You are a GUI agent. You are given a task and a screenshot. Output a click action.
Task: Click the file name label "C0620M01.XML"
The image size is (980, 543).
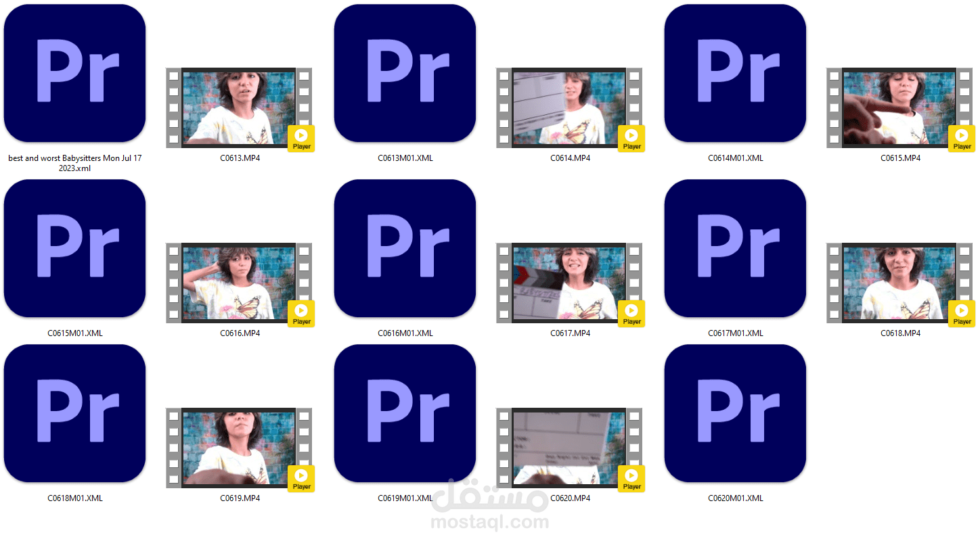[x=736, y=498]
